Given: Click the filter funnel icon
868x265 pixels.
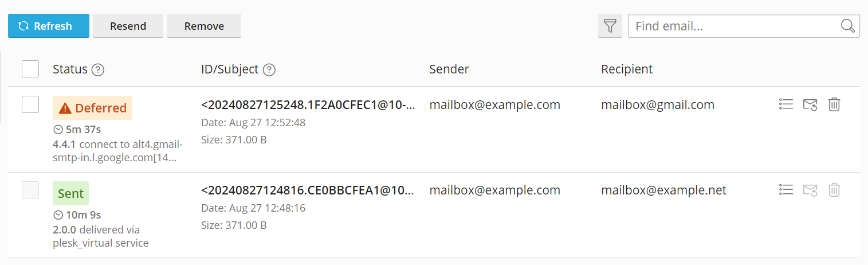Looking at the screenshot, I should (610, 26).
